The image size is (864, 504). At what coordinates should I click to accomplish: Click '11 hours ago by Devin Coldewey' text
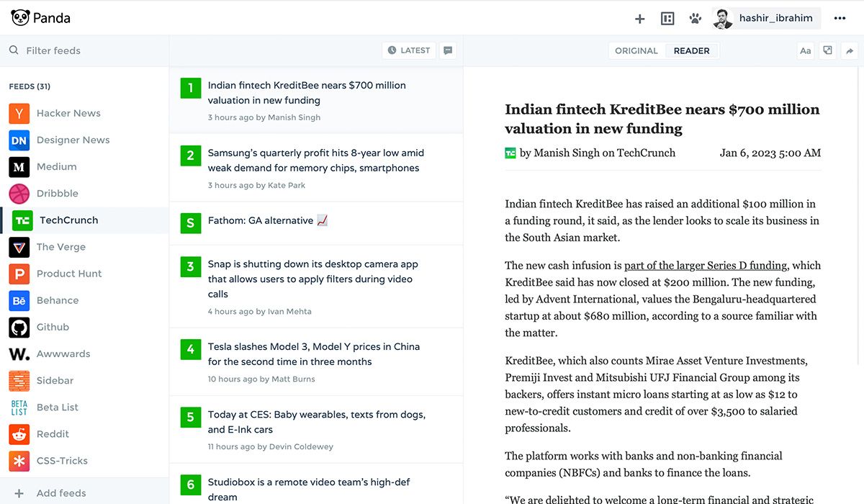[x=271, y=447]
